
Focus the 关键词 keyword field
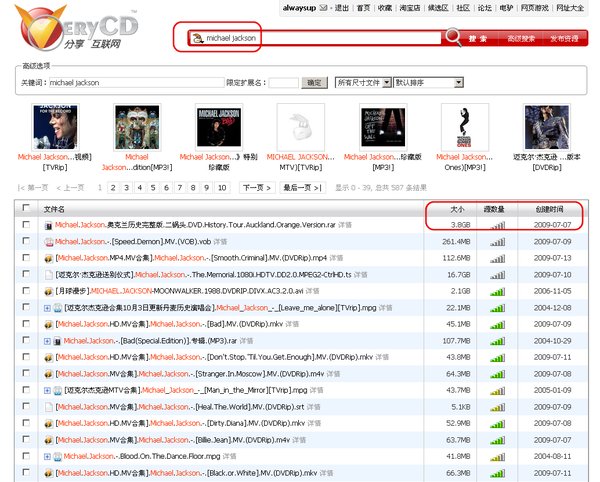click(137, 83)
